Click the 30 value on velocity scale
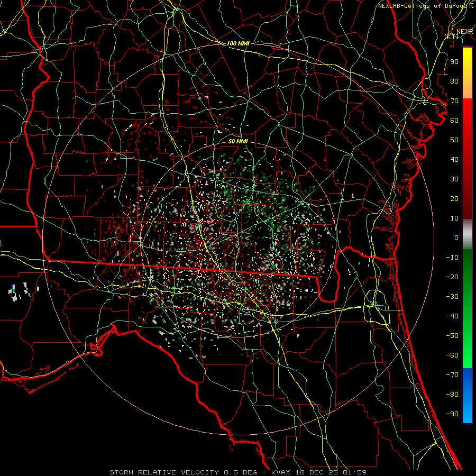 click(x=454, y=179)
